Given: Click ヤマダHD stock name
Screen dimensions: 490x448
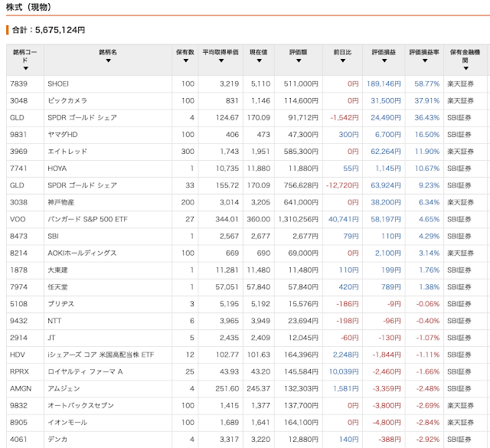Looking at the screenshot, I should click(x=63, y=135).
